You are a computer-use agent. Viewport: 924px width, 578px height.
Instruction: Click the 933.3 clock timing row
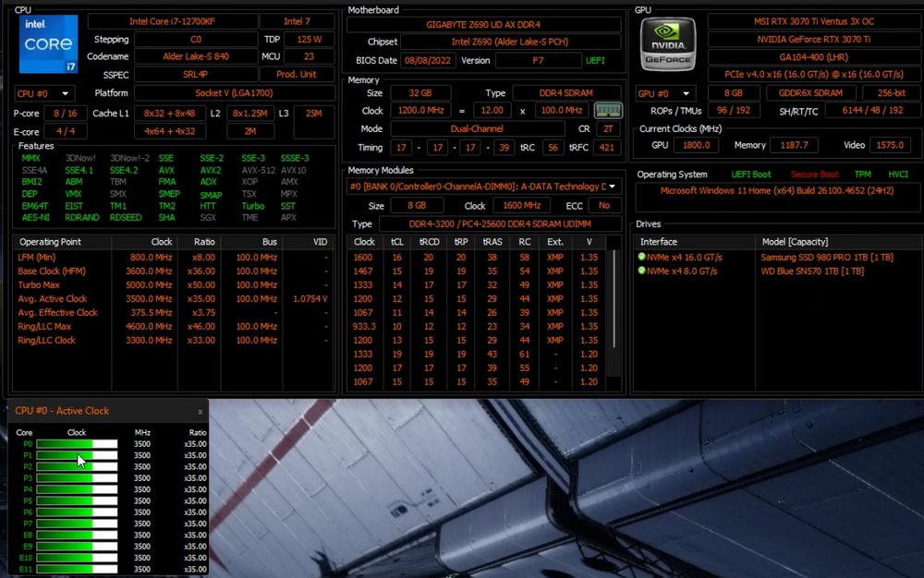tap(478, 327)
